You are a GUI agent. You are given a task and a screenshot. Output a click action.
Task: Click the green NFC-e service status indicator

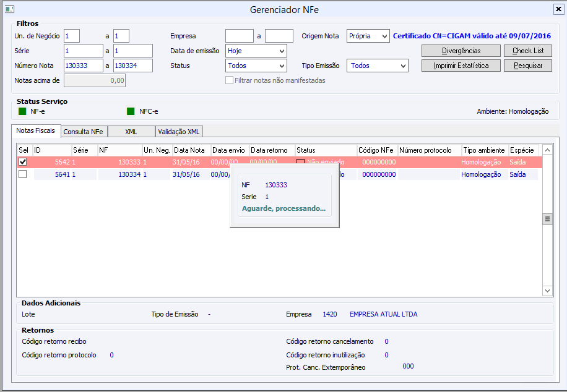tap(131, 111)
